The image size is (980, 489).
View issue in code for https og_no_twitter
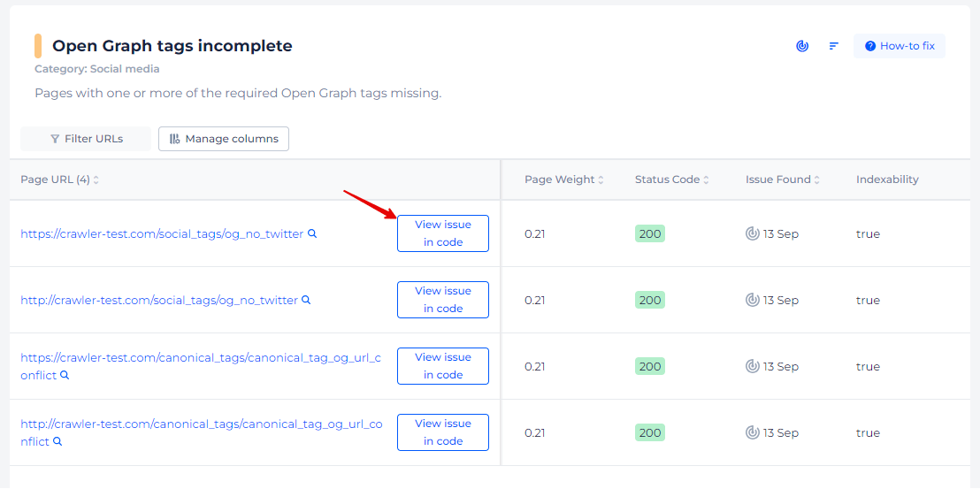click(443, 233)
